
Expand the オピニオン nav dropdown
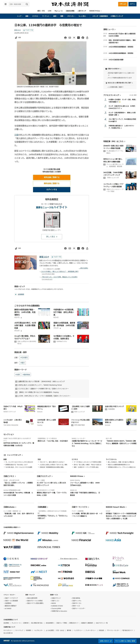click(x=72, y=16)
